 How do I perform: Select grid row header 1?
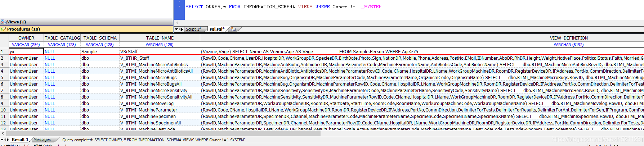click(4, 51)
